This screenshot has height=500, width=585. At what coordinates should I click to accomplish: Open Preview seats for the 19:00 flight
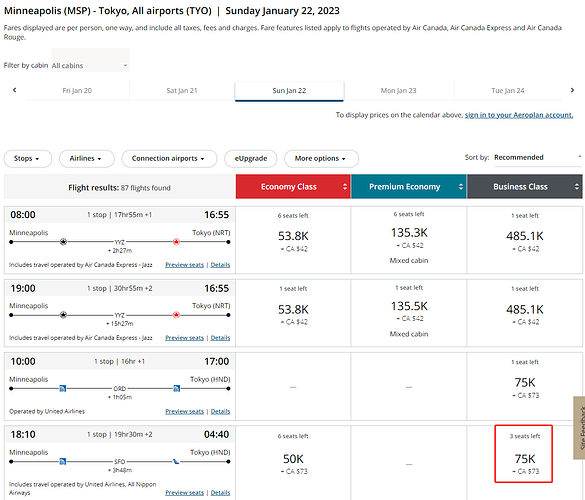[184, 338]
